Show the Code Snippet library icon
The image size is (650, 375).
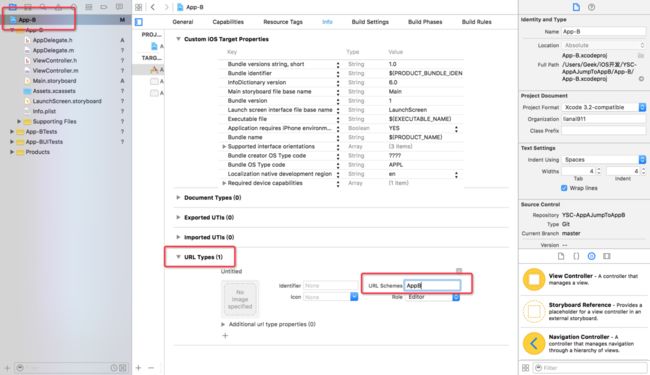(576, 256)
